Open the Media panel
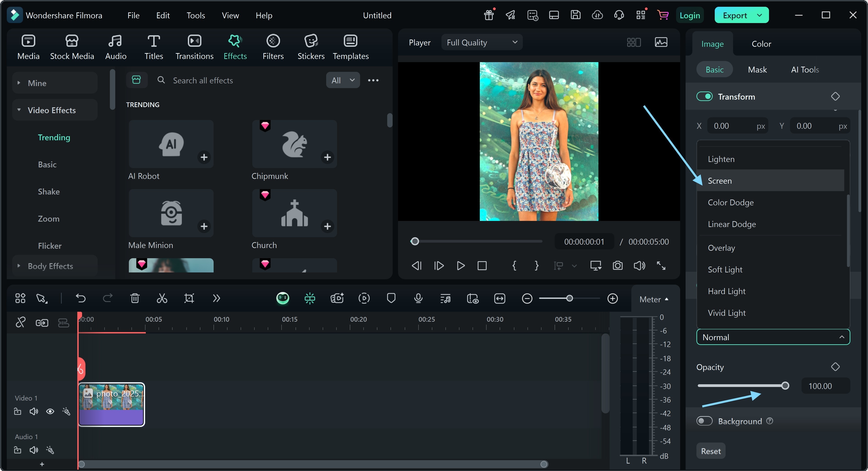Viewport: 868px width, 471px height. pyautogui.click(x=28, y=47)
